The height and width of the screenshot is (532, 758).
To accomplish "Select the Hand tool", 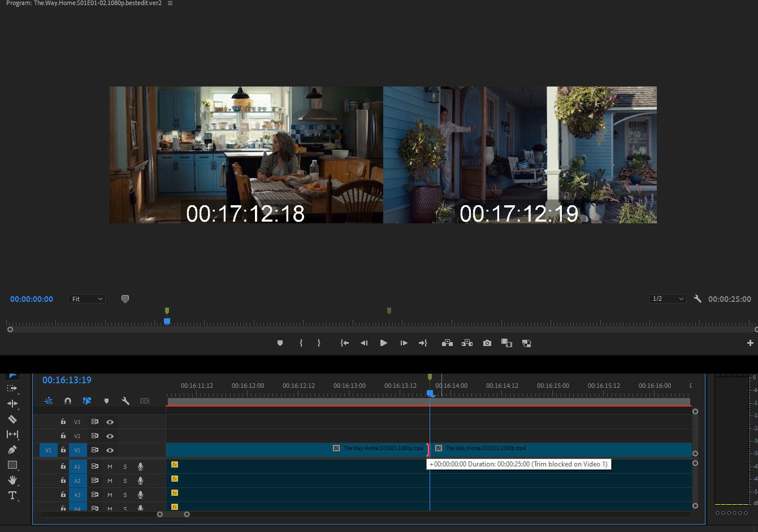I will click(x=12, y=480).
